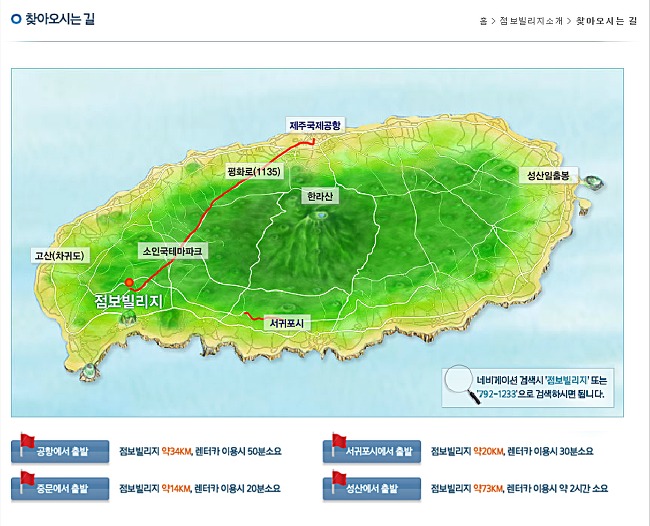Click the 약20KM distance text
Screen dimensions: 650x526
tap(488, 451)
